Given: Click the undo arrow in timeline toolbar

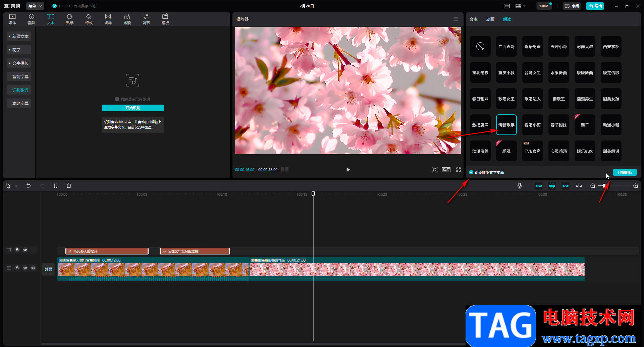Looking at the screenshot, I should pos(29,186).
